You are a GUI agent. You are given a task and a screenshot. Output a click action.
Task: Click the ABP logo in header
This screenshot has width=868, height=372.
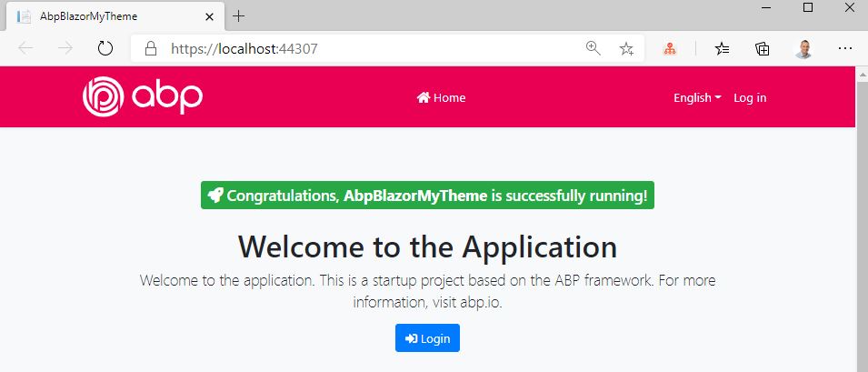(x=143, y=97)
